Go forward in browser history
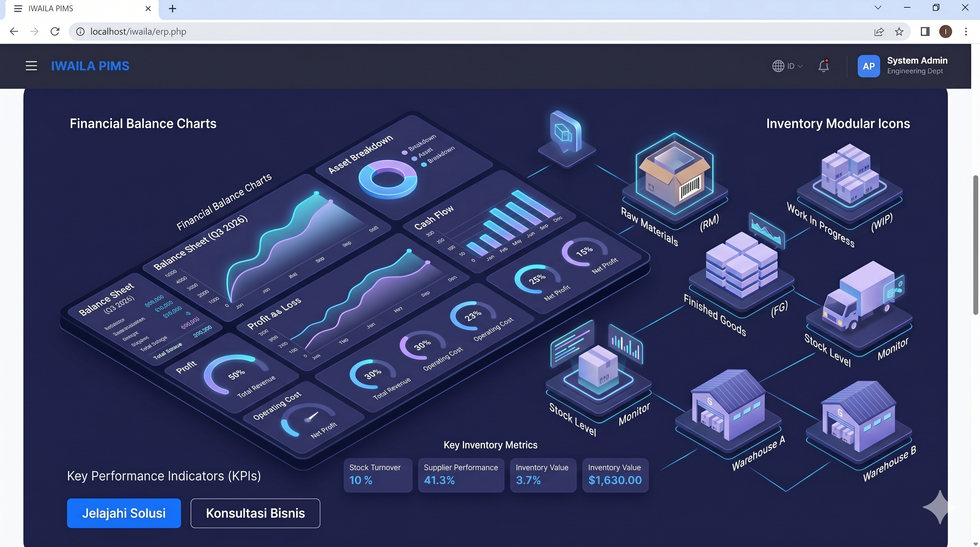 [34, 31]
